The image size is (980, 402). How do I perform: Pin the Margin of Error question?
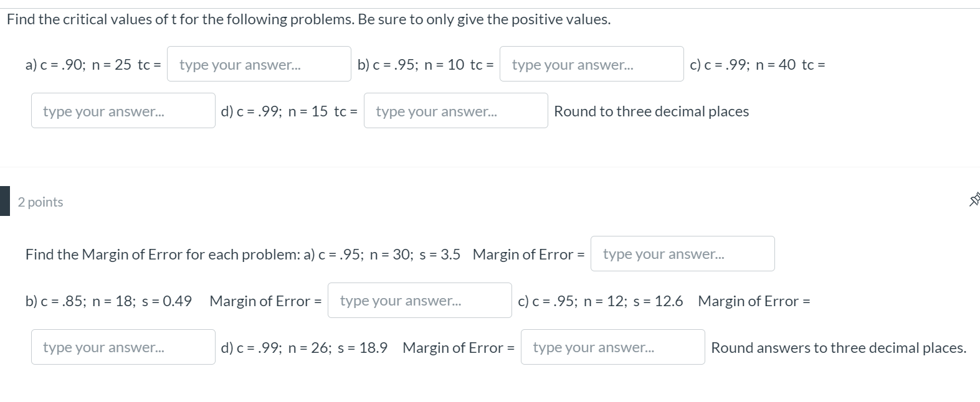[974, 200]
